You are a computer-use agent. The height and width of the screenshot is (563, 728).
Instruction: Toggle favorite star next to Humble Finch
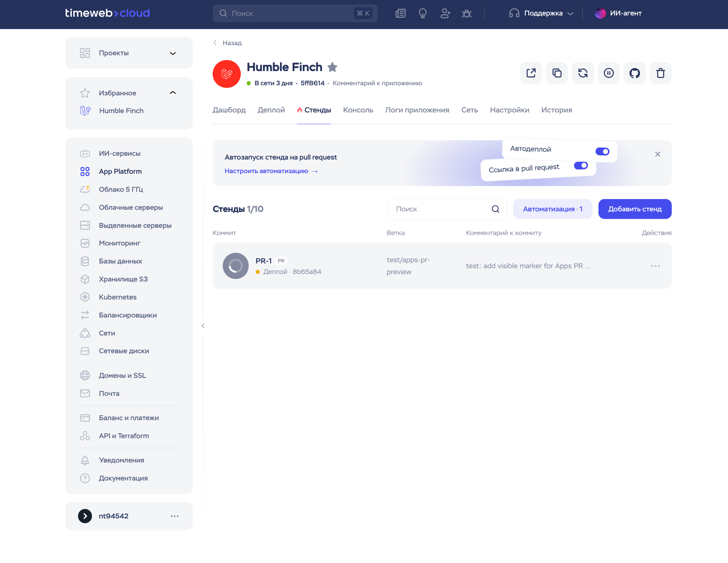(x=332, y=67)
